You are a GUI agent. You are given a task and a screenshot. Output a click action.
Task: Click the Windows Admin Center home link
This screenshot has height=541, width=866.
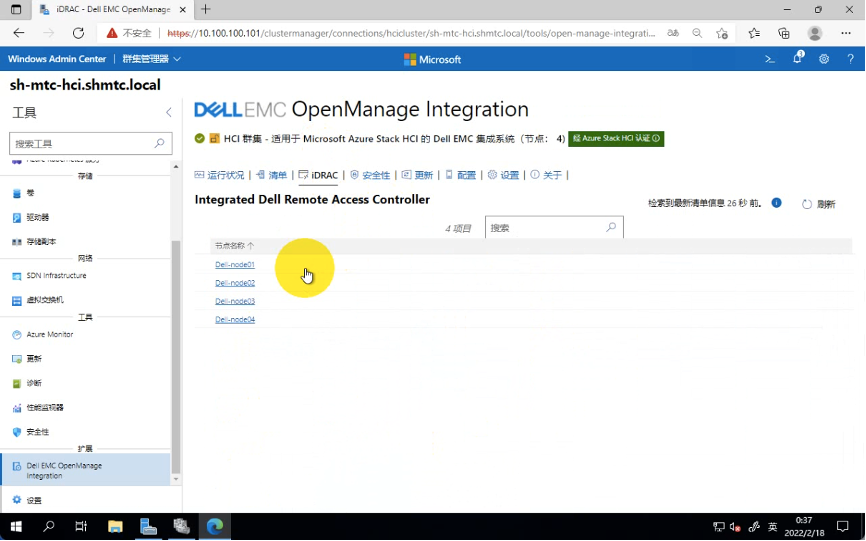click(x=57, y=59)
